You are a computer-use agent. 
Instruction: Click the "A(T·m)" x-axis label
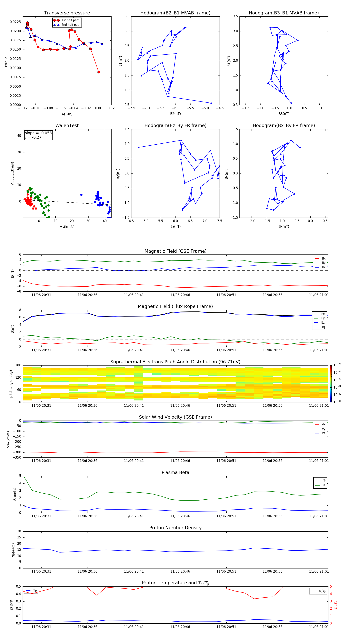(67, 114)
